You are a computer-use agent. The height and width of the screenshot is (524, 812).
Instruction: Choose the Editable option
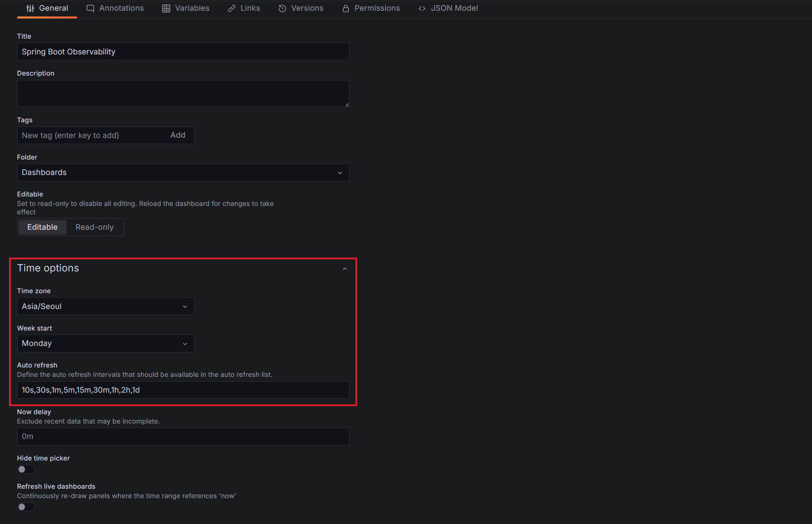(x=43, y=227)
